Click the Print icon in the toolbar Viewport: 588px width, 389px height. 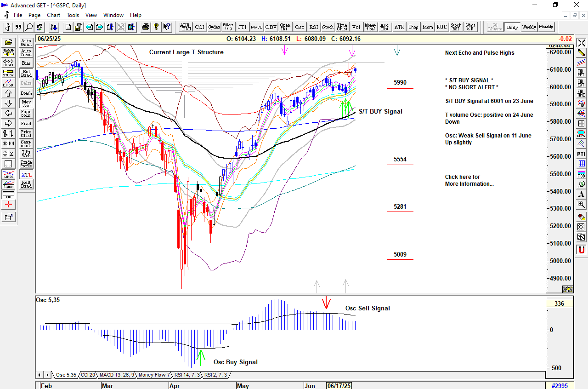[x=146, y=27]
